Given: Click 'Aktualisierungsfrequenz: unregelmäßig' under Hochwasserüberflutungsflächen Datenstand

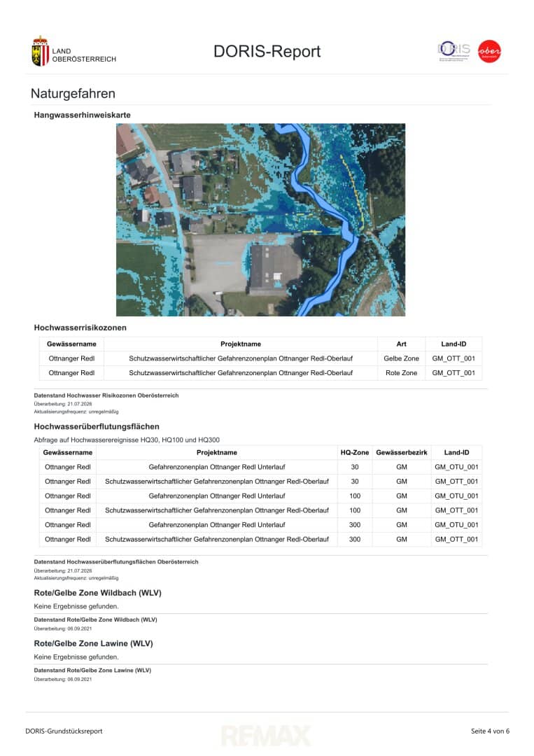Looking at the screenshot, I should click(76, 577).
